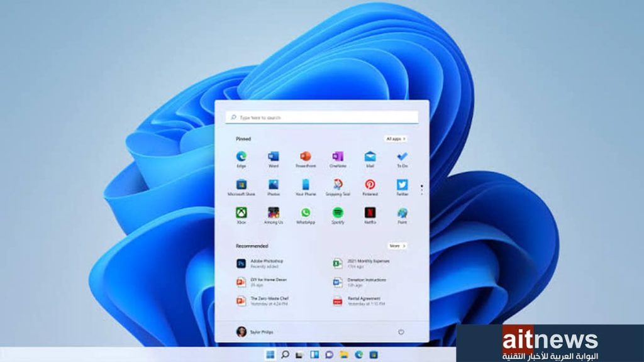Click the 'Type here to search' box
Screen dimensions: 644x362
[x=322, y=118]
